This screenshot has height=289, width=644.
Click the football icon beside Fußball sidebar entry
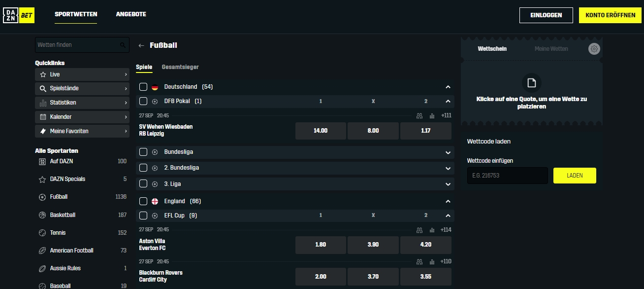point(42,197)
